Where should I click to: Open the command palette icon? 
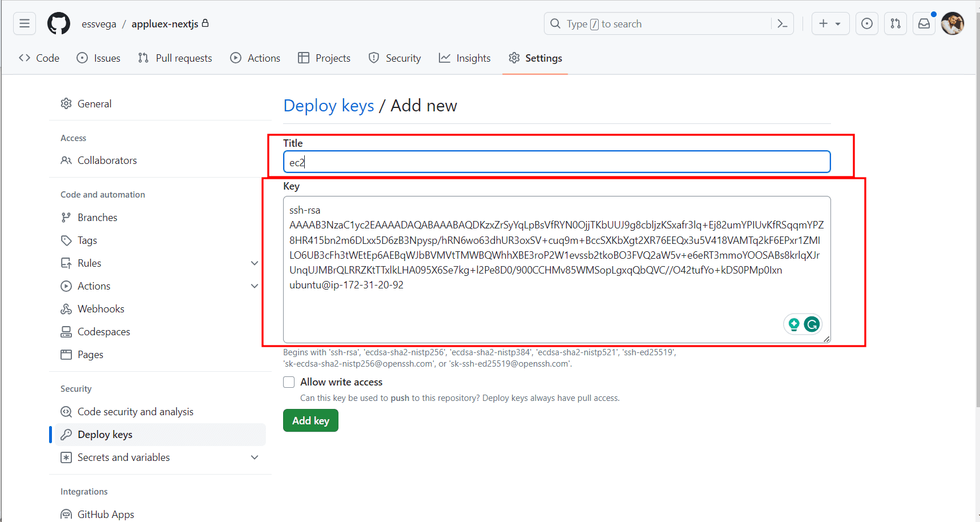tap(783, 24)
